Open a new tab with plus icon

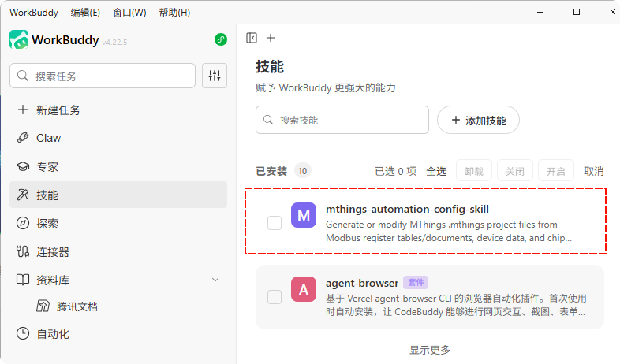coord(271,38)
